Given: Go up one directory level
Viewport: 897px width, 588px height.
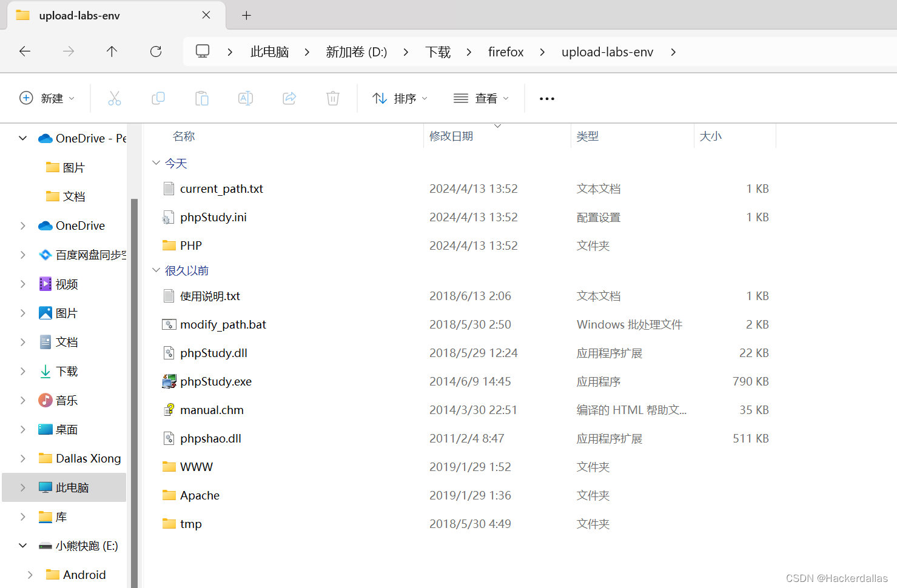Looking at the screenshot, I should pyautogui.click(x=112, y=52).
